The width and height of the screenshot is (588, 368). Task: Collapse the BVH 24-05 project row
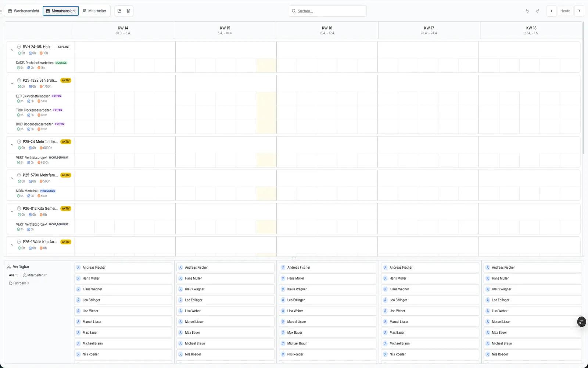tap(12, 50)
